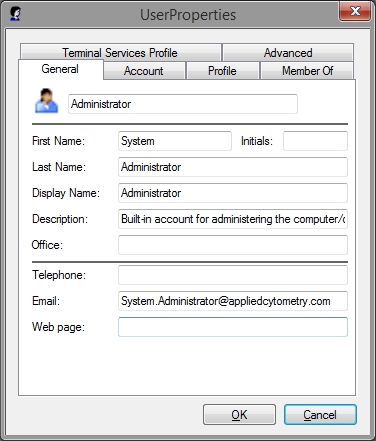Click the 'Email:' label
Image resolution: width=376 pixels, height=441 pixels.
point(46,301)
